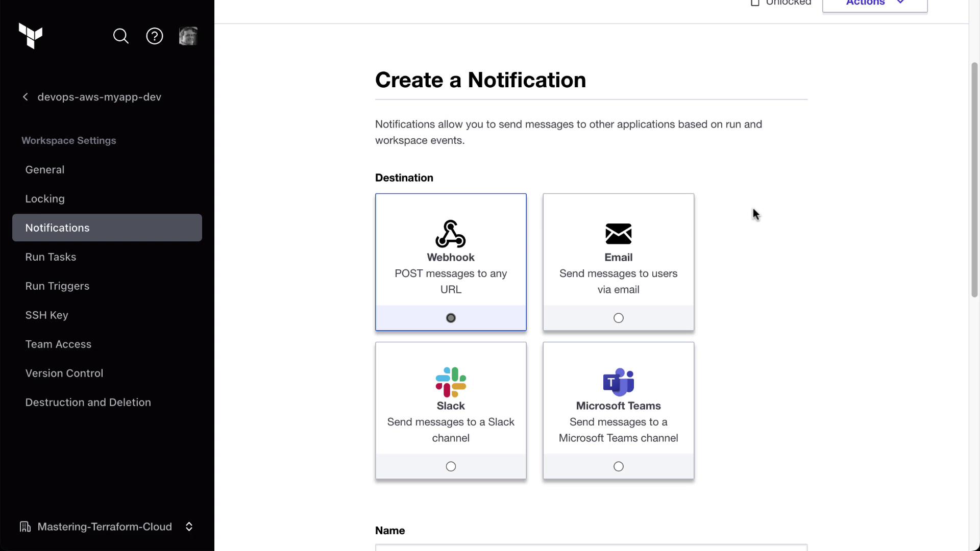Image resolution: width=980 pixels, height=551 pixels.
Task: Click the Microsoft Teams logo icon
Action: coord(618,382)
